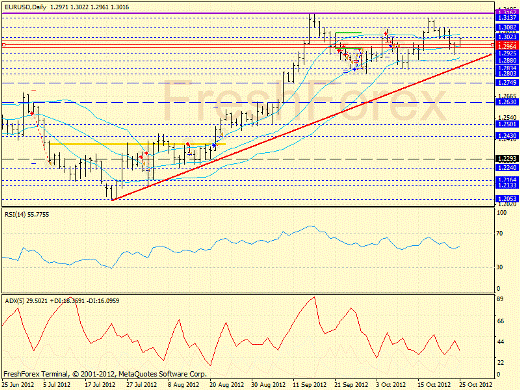The image size is (520, 390).
Task: Click the 1.2630 price level label
Action: [507, 102]
